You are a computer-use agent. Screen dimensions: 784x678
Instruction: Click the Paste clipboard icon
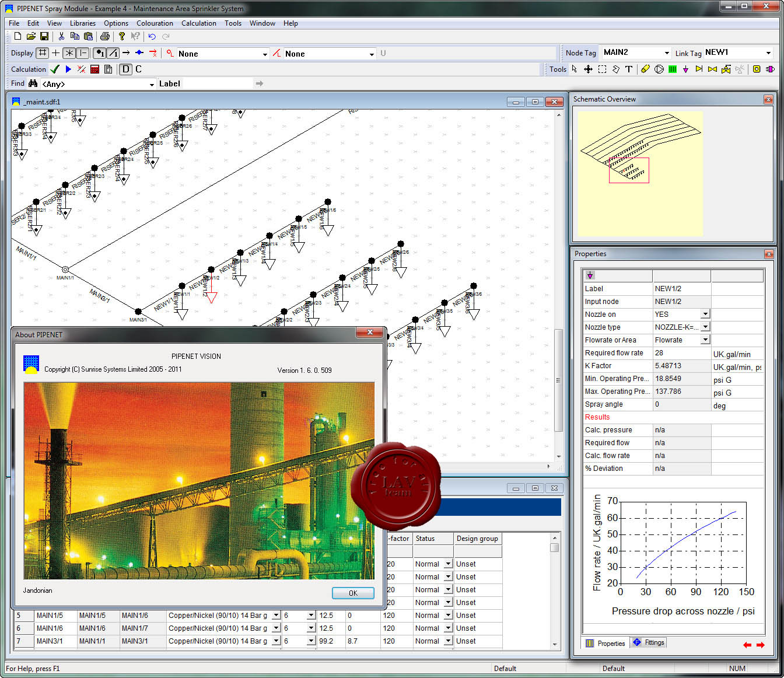coord(88,36)
